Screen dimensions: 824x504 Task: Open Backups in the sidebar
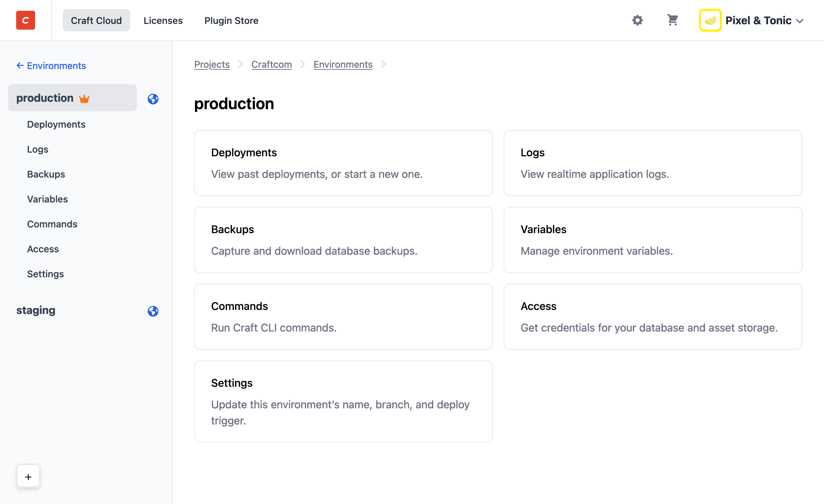(x=46, y=174)
